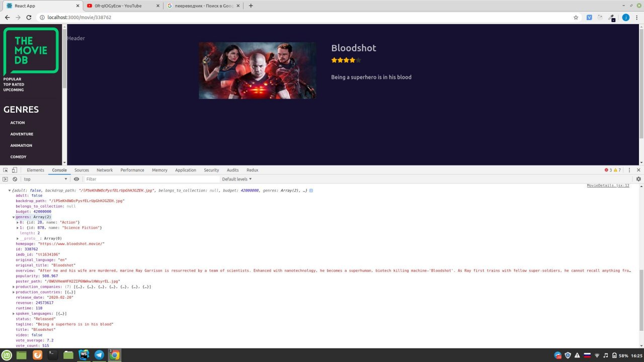Open the eyedropper color picker extension

(x=612, y=17)
